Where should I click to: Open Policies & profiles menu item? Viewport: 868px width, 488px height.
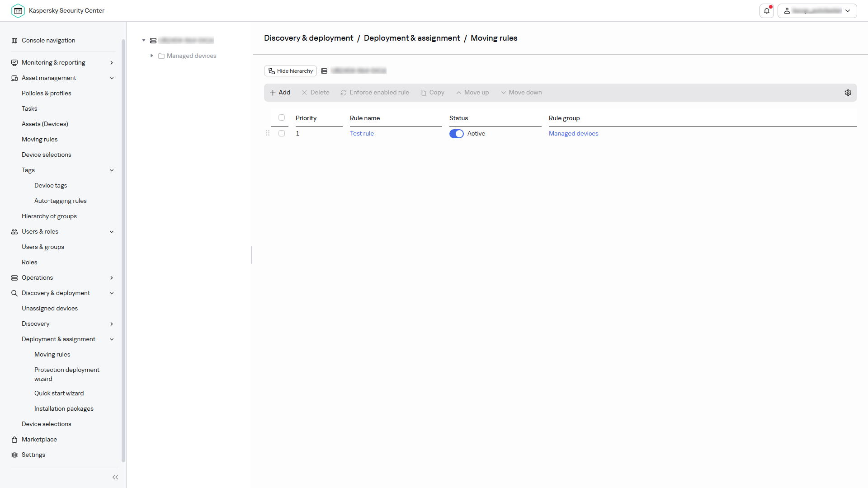pos(47,93)
